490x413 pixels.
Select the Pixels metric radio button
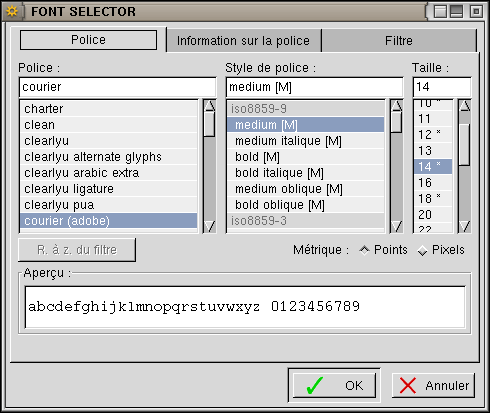pos(422,250)
